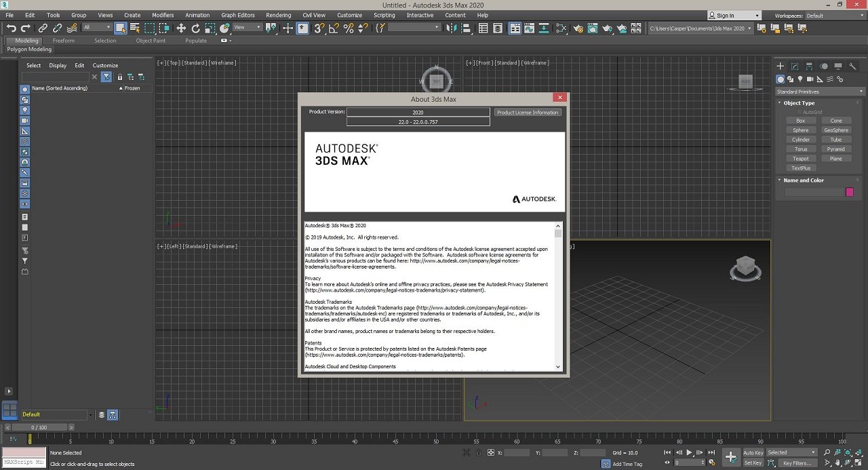Toggle the Angle Snap icon
The height and width of the screenshot is (470, 868).
334,28
